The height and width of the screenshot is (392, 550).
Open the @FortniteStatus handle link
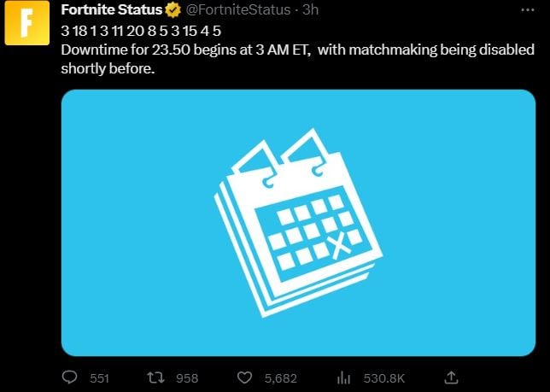[x=237, y=9]
